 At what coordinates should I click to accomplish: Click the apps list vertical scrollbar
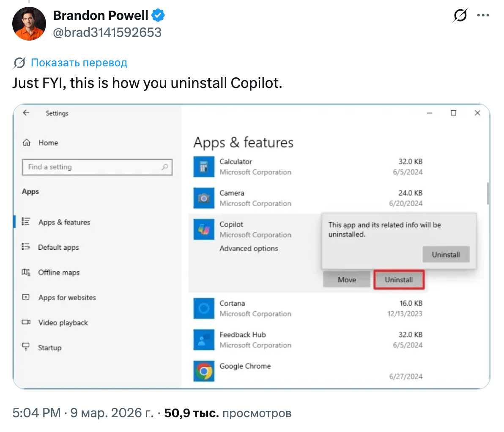(x=488, y=194)
